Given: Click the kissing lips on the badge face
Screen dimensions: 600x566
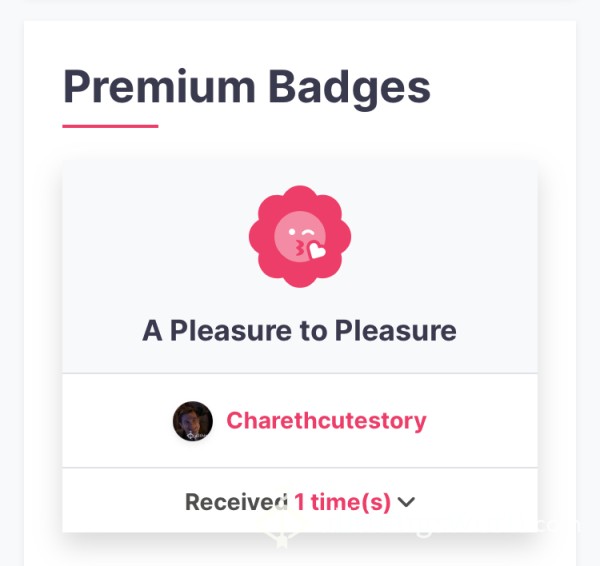Looking at the screenshot, I should [x=299, y=249].
